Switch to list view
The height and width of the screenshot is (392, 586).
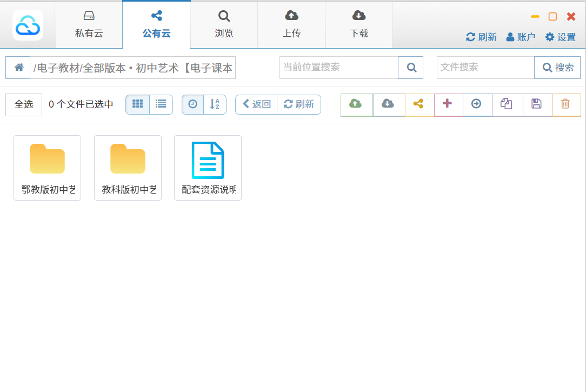coord(161,104)
